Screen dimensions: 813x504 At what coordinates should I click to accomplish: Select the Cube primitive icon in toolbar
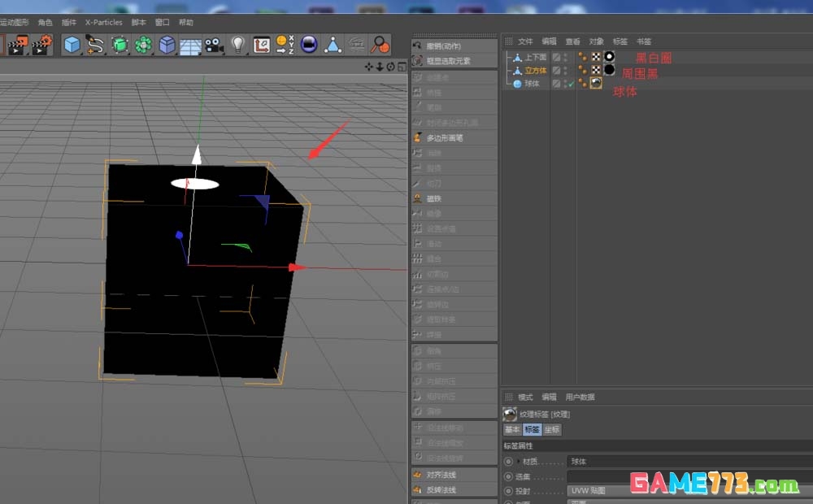[72, 46]
